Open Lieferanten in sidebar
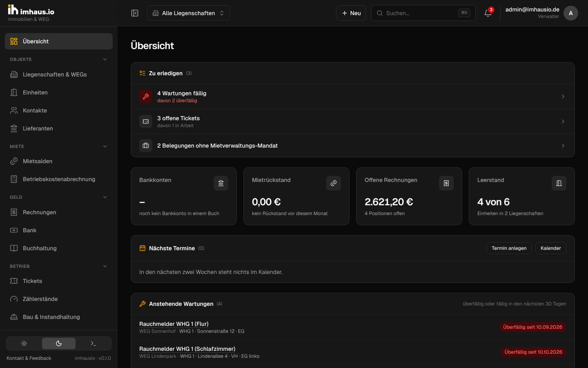 59,128
